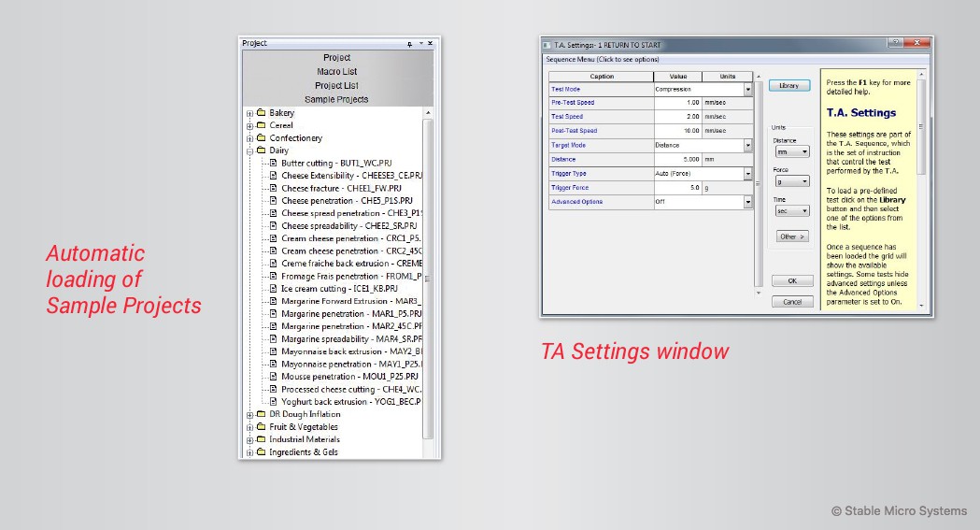
Task: Click Test Speed value field
Action: point(677,117)
